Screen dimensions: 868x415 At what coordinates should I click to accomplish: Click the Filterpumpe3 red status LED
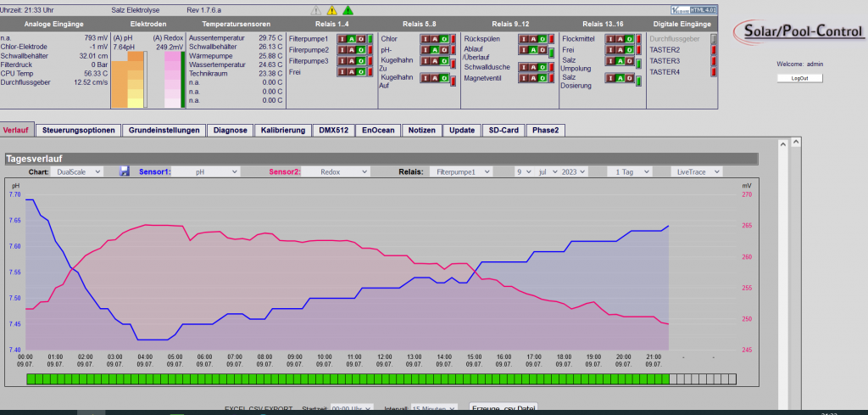point(370,61)
